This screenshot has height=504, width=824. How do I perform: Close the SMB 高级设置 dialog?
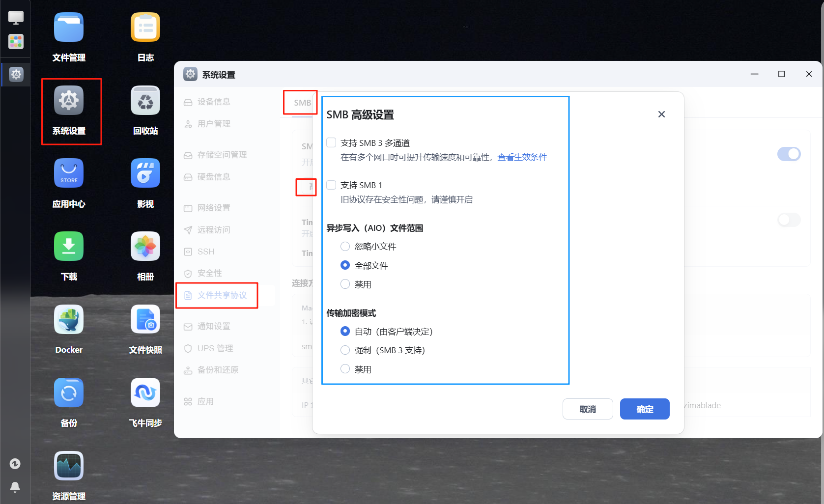[x=661, y=114]
